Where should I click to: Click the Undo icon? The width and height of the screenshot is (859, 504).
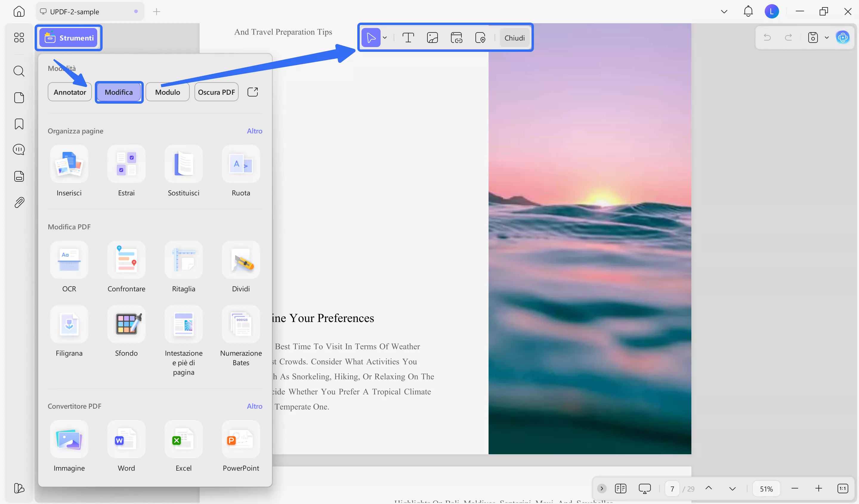767,38
